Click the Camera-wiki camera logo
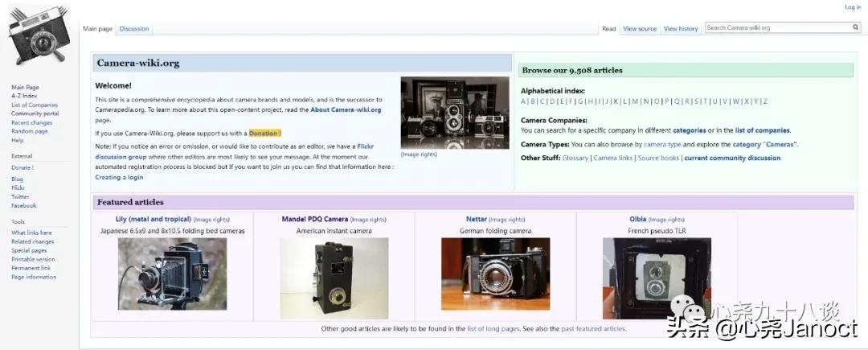This screenshot has height=350, width=868. 39,35
